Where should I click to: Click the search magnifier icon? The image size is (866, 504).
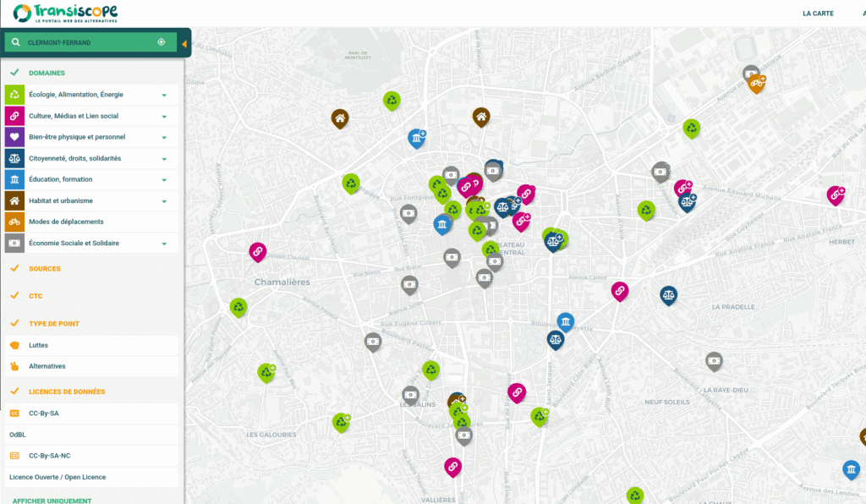tap(15, 42)
